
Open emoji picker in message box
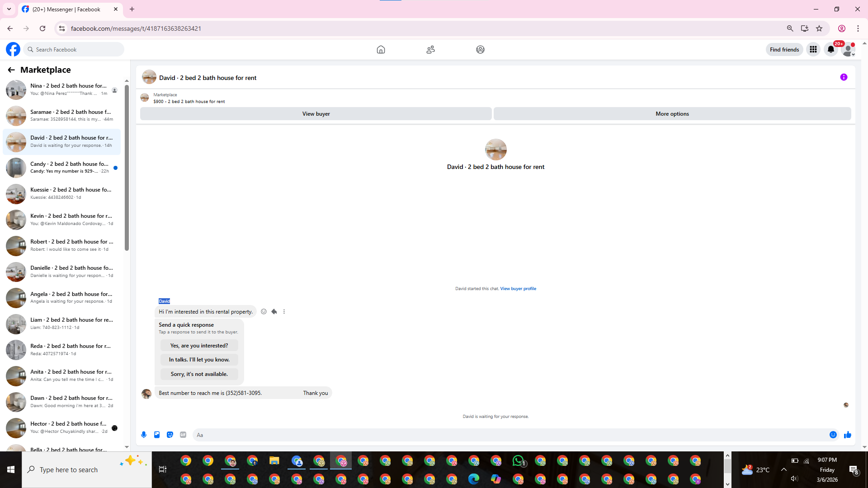point(833,435)
